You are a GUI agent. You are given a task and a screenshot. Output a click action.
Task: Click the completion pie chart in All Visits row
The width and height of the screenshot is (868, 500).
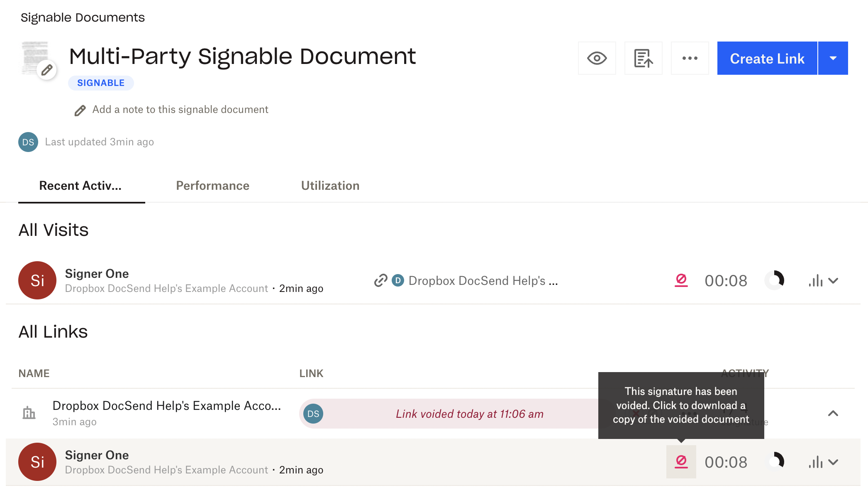774,280
